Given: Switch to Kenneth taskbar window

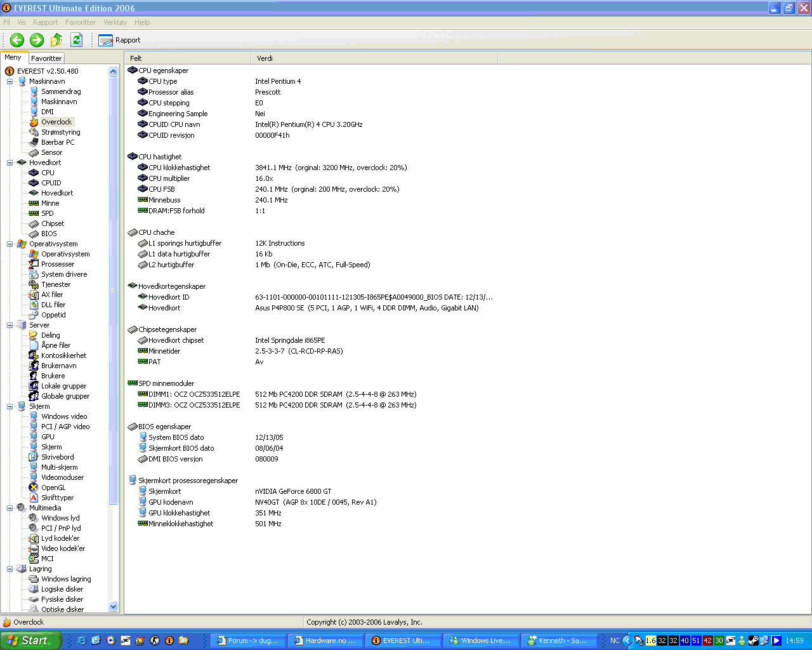Looking at the screenshot, I should [x=559, y=640].
